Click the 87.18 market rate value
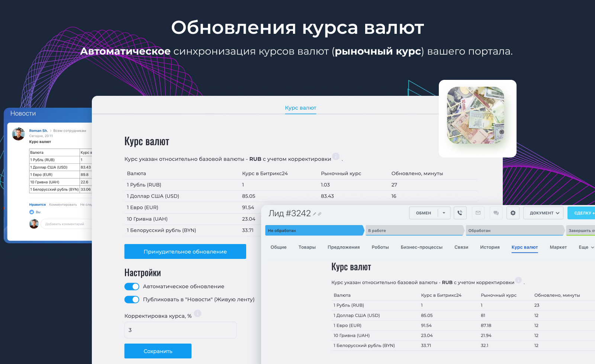The width and height of the screenshot is (595, 364). (486, 325)
